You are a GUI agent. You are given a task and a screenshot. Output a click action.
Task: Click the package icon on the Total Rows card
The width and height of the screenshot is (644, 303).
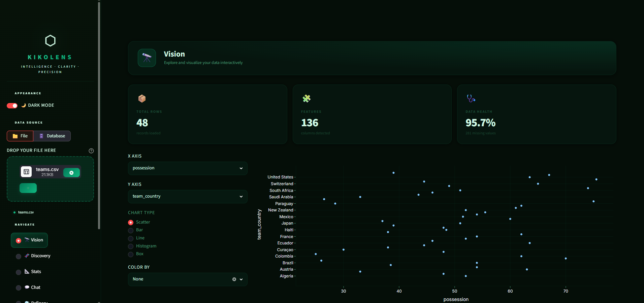tap(142, 99)
